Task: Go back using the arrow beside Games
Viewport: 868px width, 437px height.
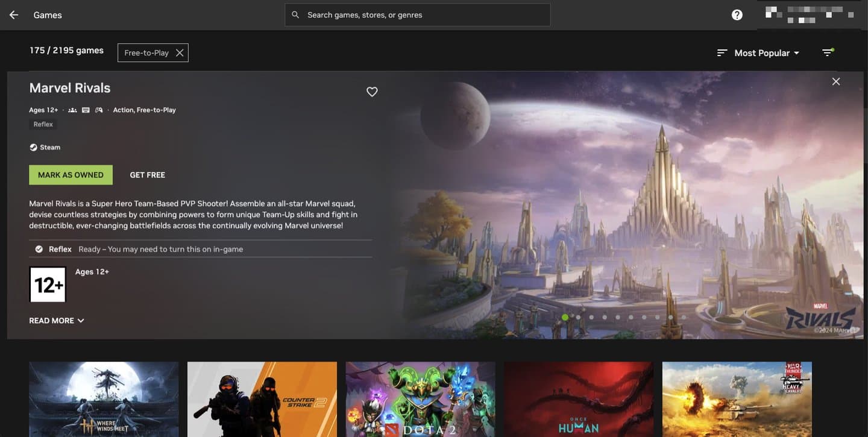Action: click(x=13, y=15)
